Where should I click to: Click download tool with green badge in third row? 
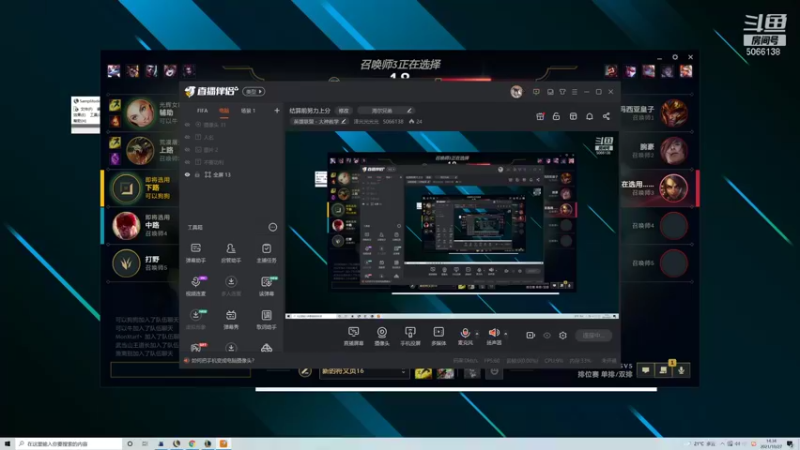(195, 319)
